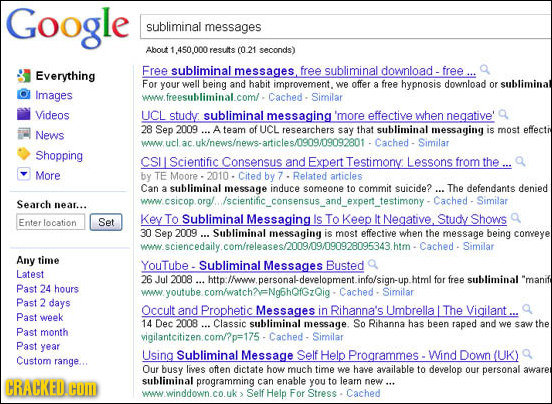The height and width of the screenshot is (404, 552).
Task: Preview magnifier for Free subliminal messages result
Action: 485,69
